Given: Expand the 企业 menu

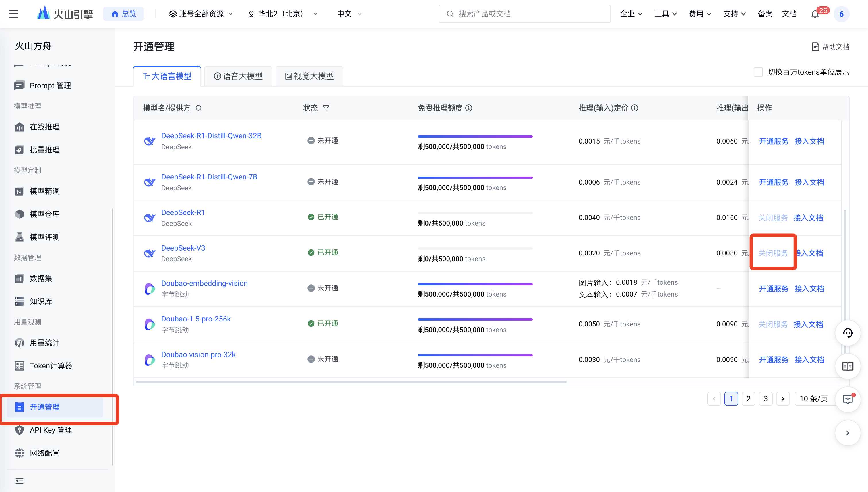Looking at the screenshot, I should [x=631, y=14].
